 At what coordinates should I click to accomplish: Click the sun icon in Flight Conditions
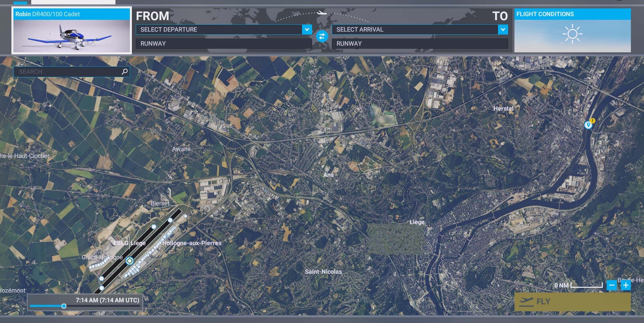click(572, 34)
